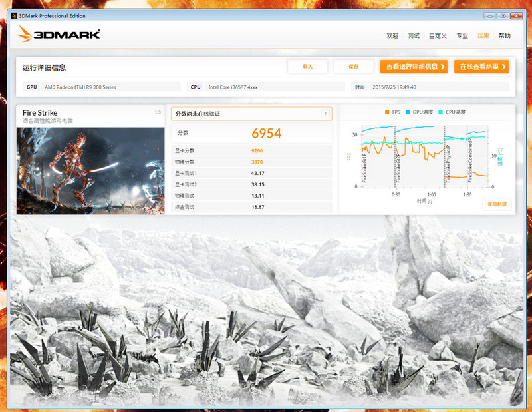Viewport: 532px width, 412px height.
Task: Click the blue GPU温度 legend swatch
Action: tap(408, 112)
